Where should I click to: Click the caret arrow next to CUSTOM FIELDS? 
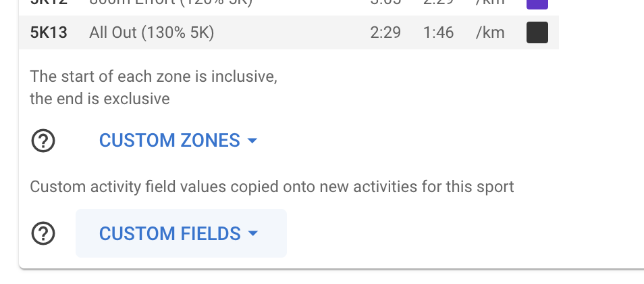(253, 233)
